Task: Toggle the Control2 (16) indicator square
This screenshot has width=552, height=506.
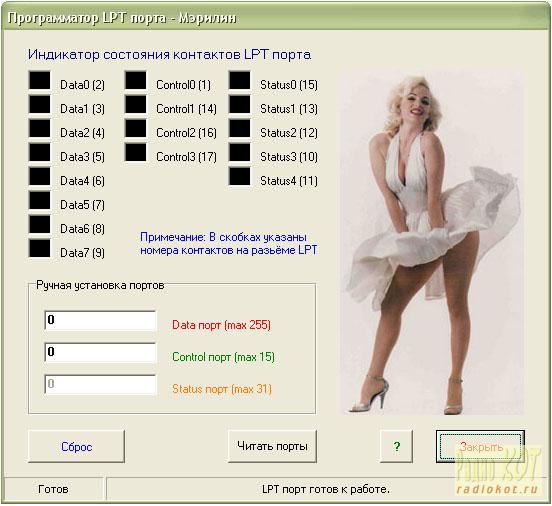Action: pyautogui.click(x=136, y=128)
